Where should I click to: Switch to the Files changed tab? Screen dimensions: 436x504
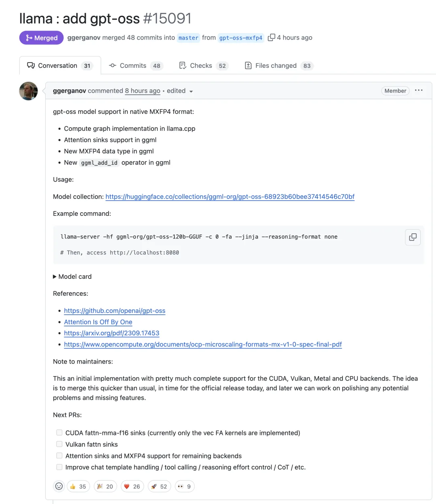[x=279, y=66]
